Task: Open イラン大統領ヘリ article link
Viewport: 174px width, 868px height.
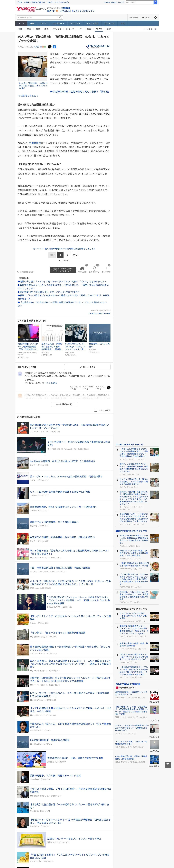Action: pos(78,443)
